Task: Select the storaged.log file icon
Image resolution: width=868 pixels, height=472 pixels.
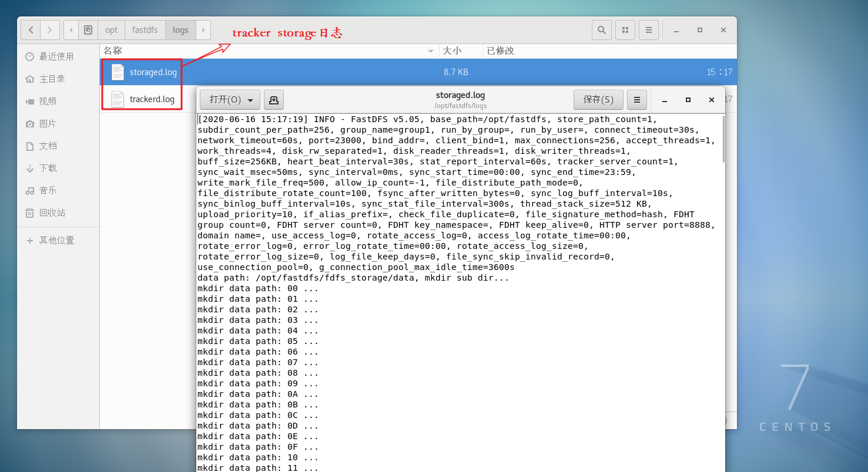Action: 118,72
